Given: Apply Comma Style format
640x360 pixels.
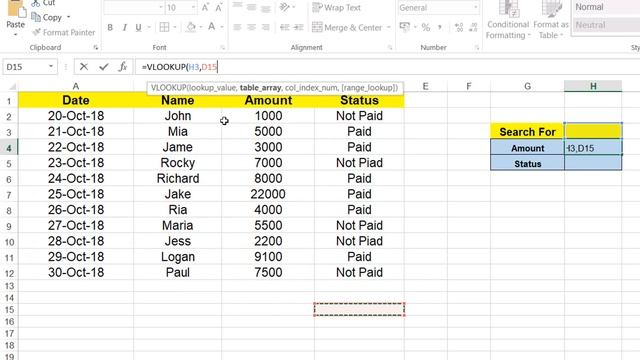Looking at the screenshot, I should coord(440,27).
